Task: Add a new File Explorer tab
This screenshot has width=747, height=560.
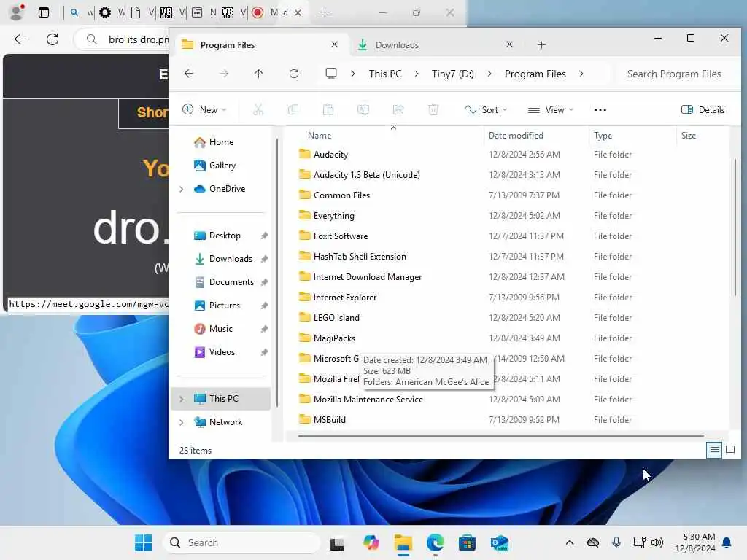Action: click(542, 44)
